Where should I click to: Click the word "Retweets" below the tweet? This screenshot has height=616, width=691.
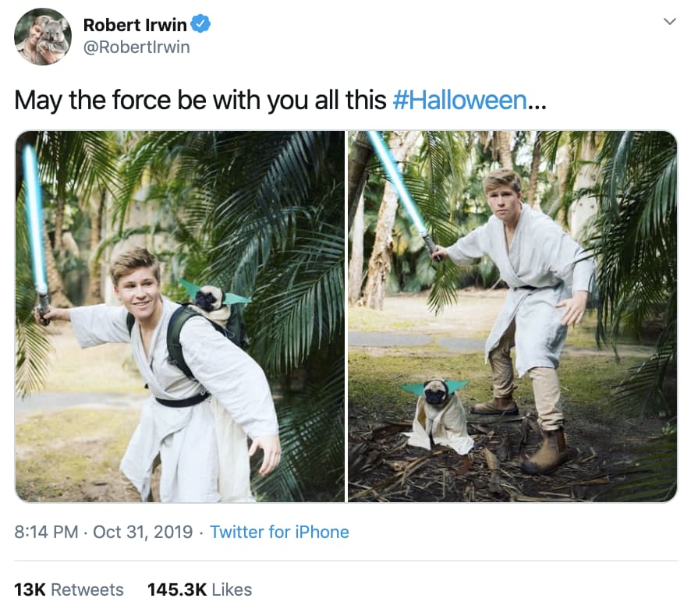pos(87,589)
